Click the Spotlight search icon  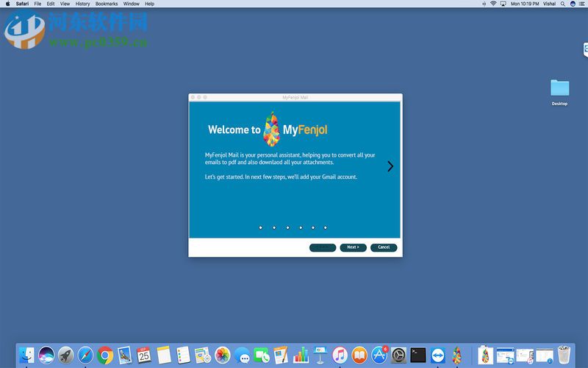click(563, 4)
